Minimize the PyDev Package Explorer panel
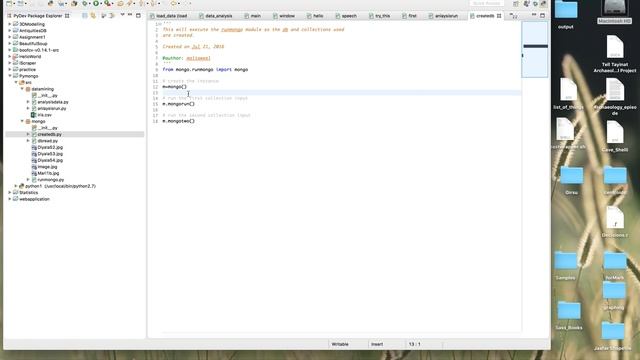 tap(130, 15)
